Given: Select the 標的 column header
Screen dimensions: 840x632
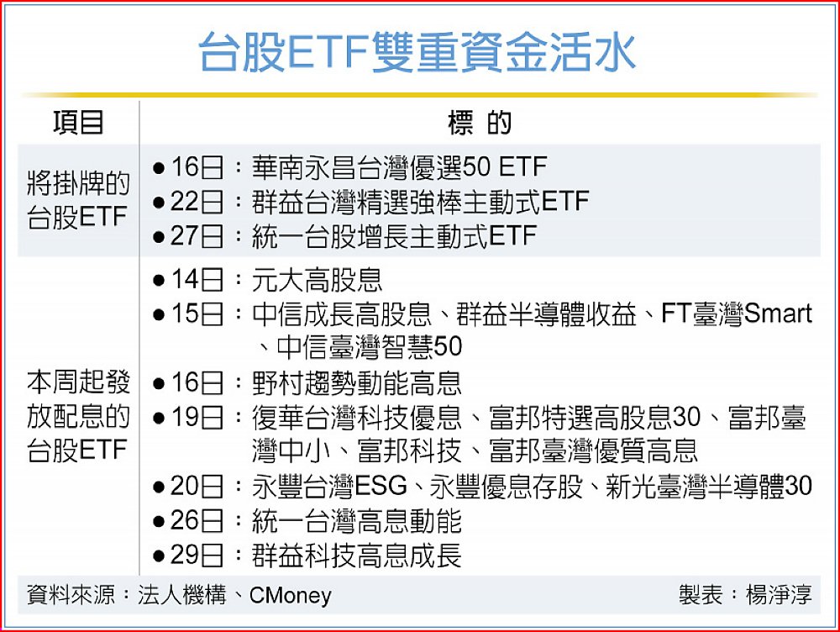Looking at the screenshot, I should click(480, 123).
